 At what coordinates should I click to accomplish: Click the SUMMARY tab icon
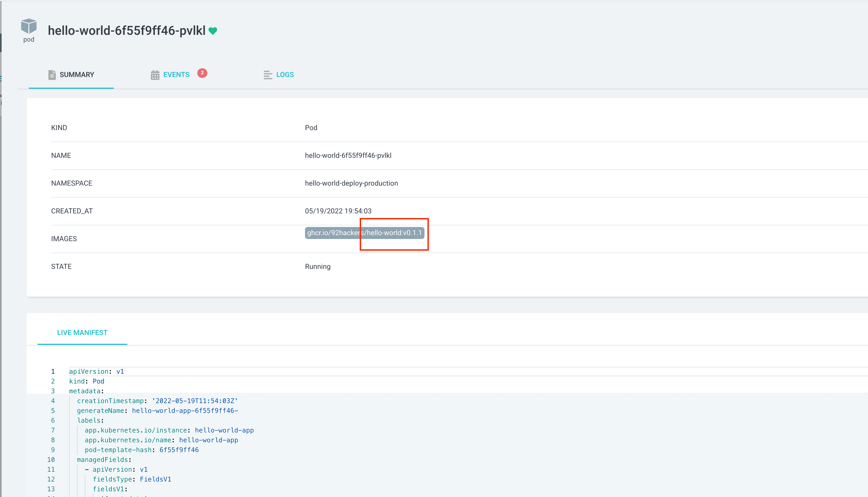coord(52,74)
